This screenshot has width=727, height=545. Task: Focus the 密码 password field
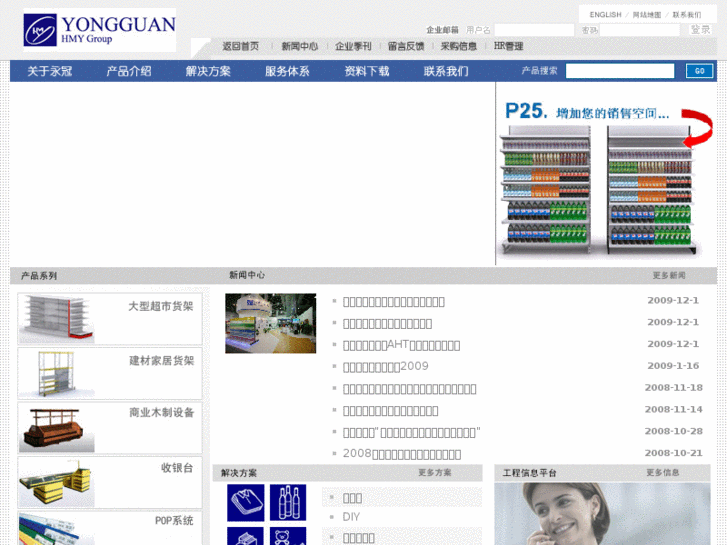pos(640,30)
